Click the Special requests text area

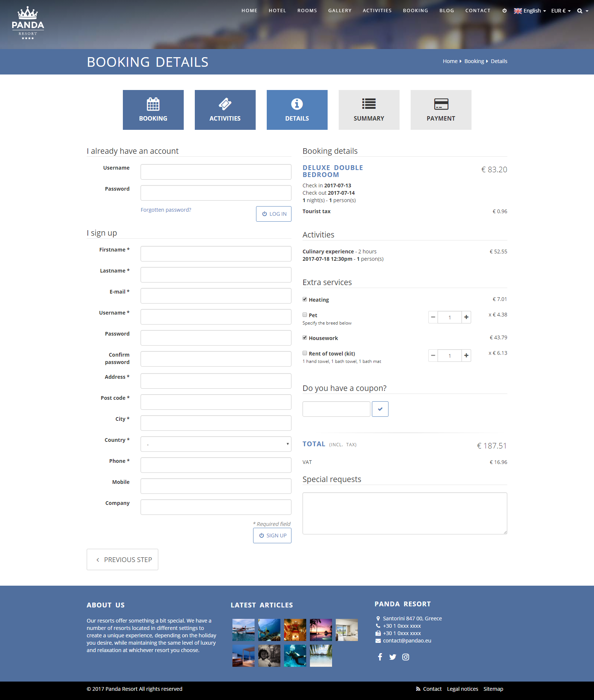click(405, 513)
